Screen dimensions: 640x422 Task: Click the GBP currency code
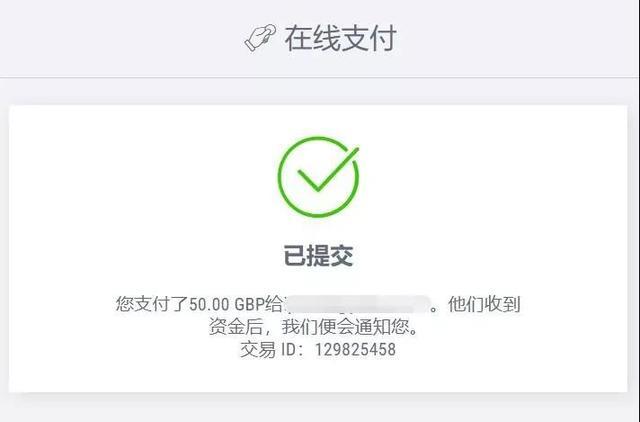(x=250, y=304)
